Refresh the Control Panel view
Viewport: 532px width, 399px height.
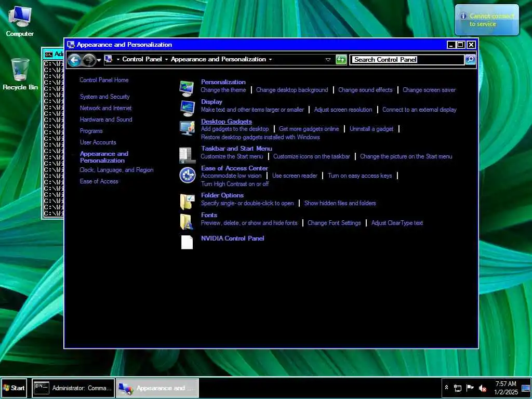(341, 60)
